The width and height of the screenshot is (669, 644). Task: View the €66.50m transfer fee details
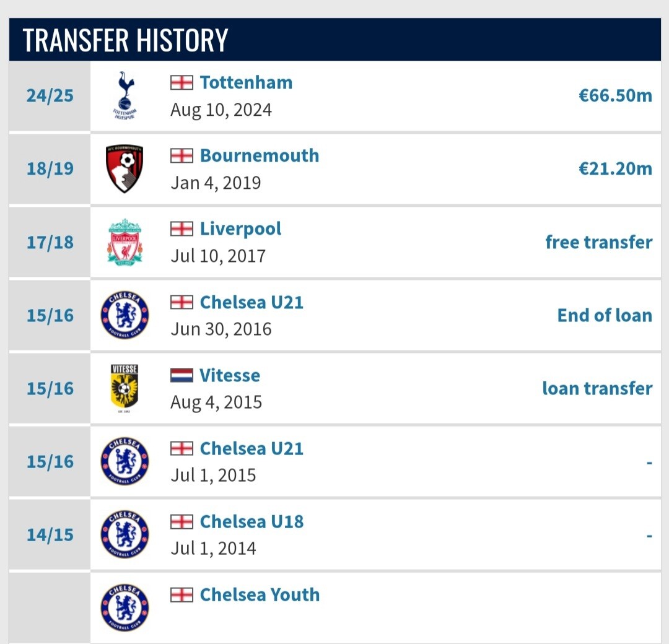click(615, 95)
